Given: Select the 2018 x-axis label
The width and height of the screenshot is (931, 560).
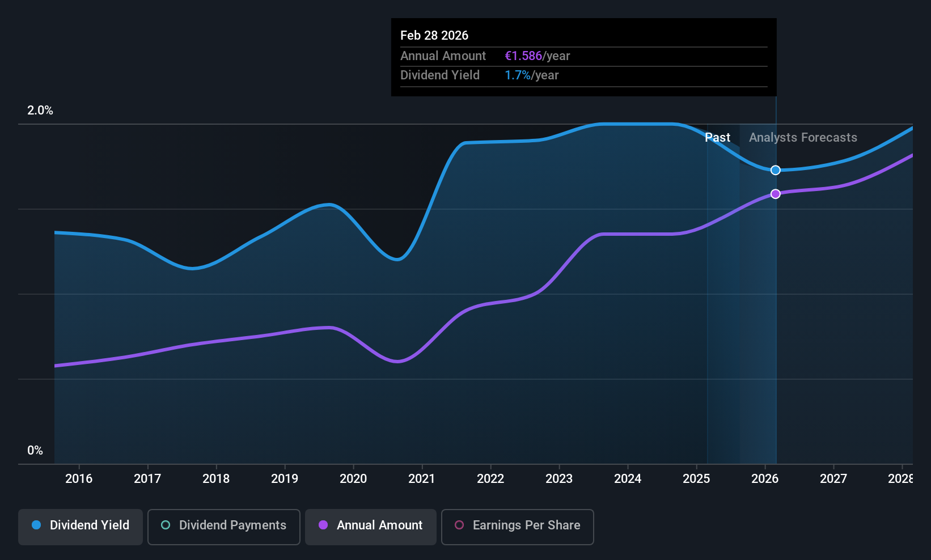Looking at the screenshot, I should [216, 479].
